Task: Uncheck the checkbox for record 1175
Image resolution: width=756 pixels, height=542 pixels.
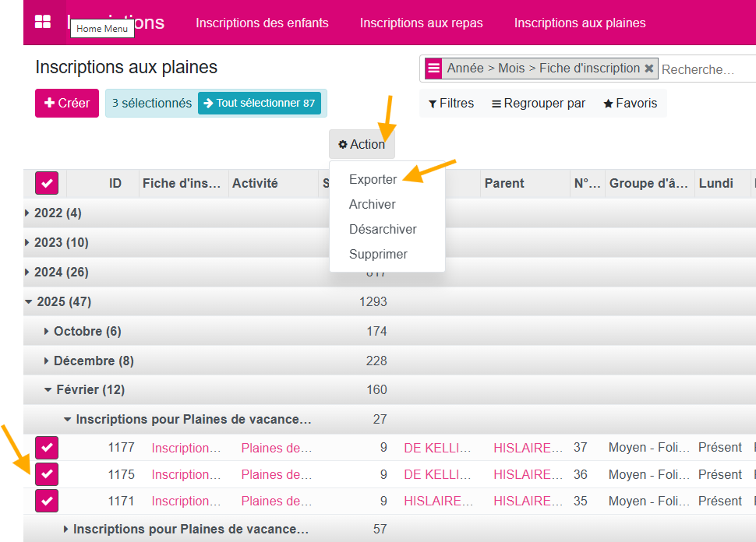Action: [x=47, y=474]
